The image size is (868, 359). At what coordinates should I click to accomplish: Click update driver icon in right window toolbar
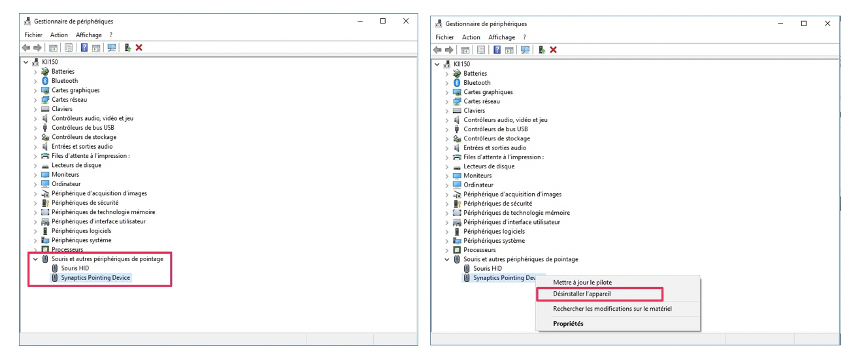pyautogui.click(x=541, y=50)
